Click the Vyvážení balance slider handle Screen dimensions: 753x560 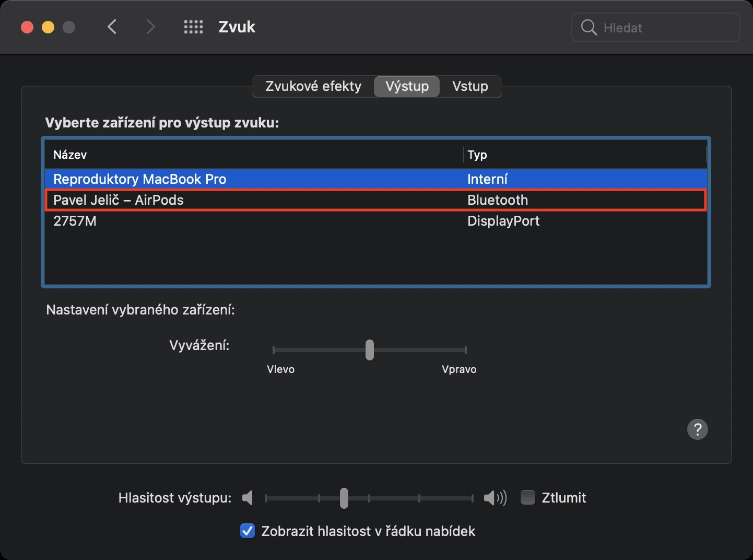tap(370, 350)
